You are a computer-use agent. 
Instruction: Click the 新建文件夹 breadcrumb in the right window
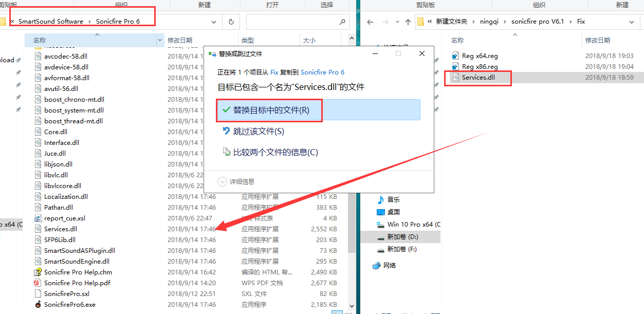(x=452, y=22)
